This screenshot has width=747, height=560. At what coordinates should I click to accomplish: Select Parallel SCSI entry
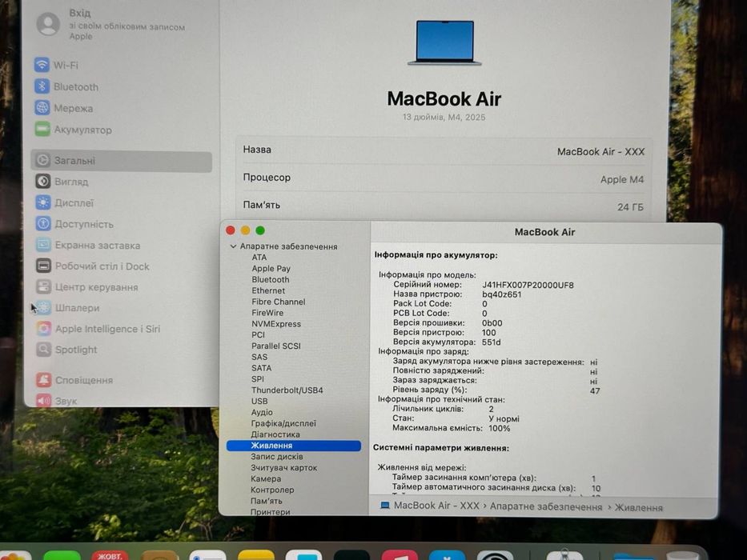[276, 346]
